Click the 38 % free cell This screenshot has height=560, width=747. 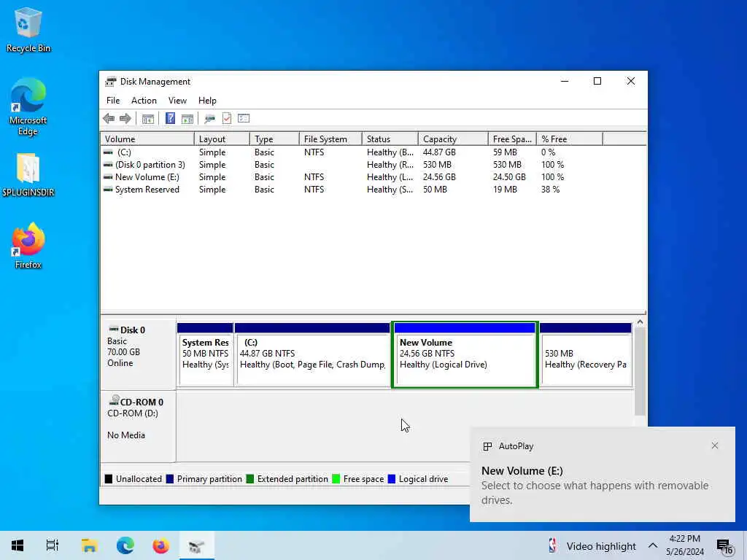[x=550, y=190]
